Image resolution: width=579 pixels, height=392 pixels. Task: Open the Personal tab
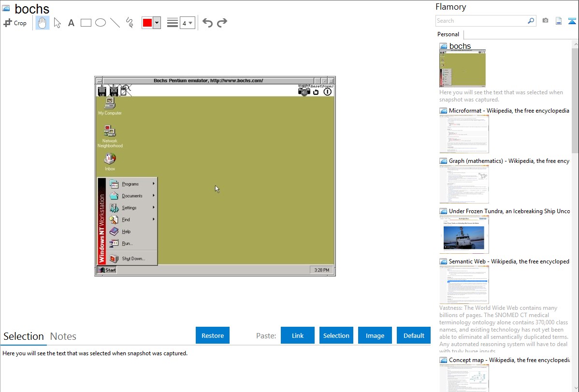coord(449,34)
